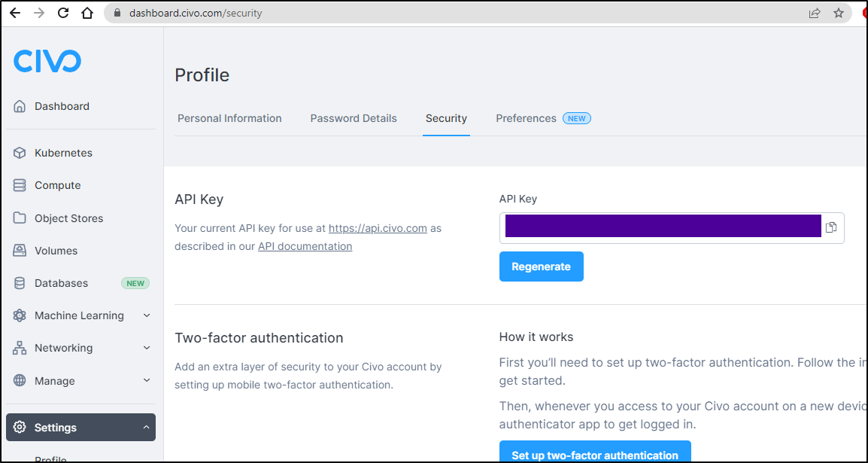
Task: Click the share page icon
Action: (815, 14)
